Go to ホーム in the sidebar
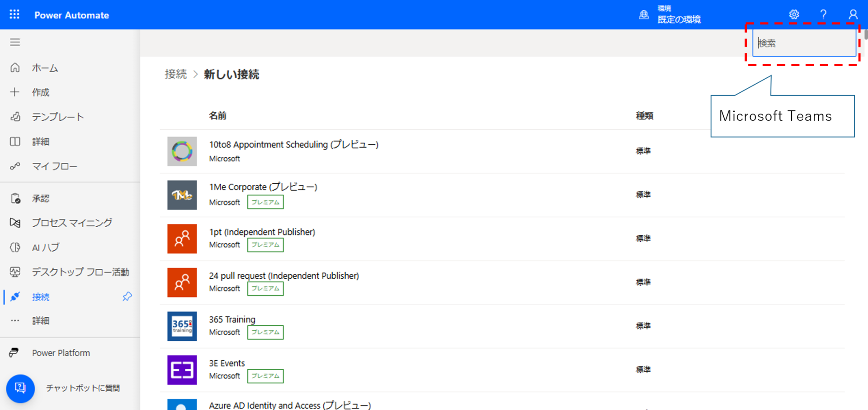This screenshot has height=410, width=868. [x=45, y=68]
